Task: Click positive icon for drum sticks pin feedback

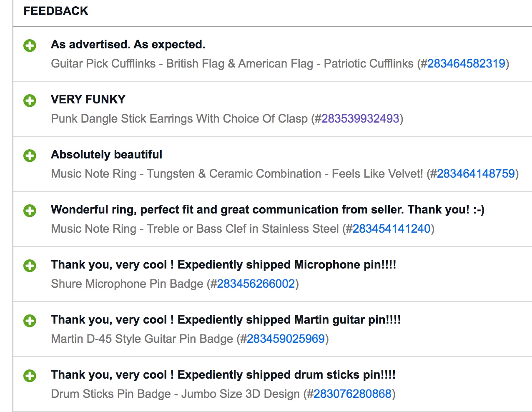Action: [x=30, y=376]
